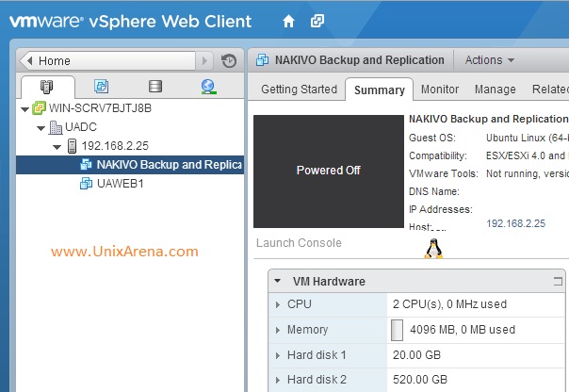Open the Actions dropdown menu
Viewport: 569px width, 392px height.
[490, 60]
